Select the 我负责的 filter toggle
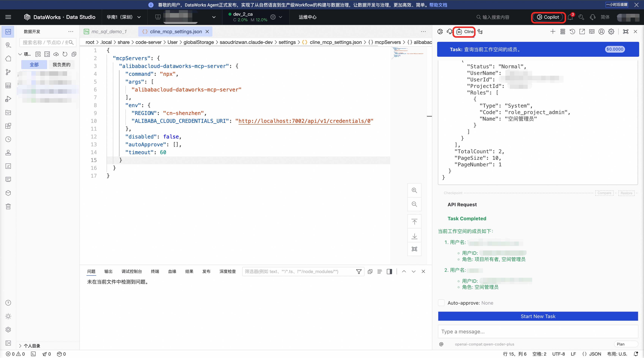 point(61,65)
